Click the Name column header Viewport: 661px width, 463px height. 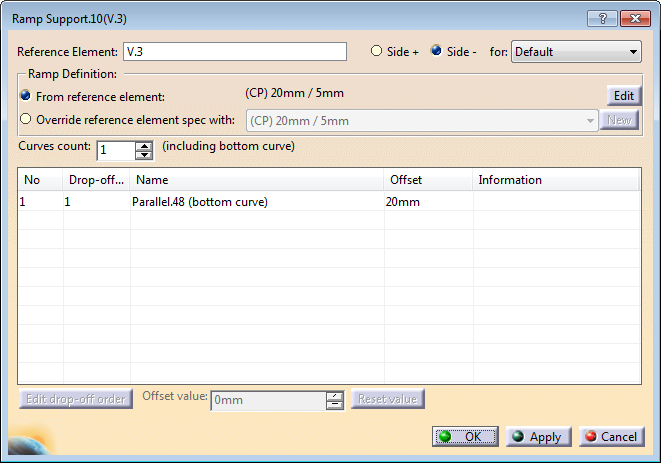(x=257, y=180)
